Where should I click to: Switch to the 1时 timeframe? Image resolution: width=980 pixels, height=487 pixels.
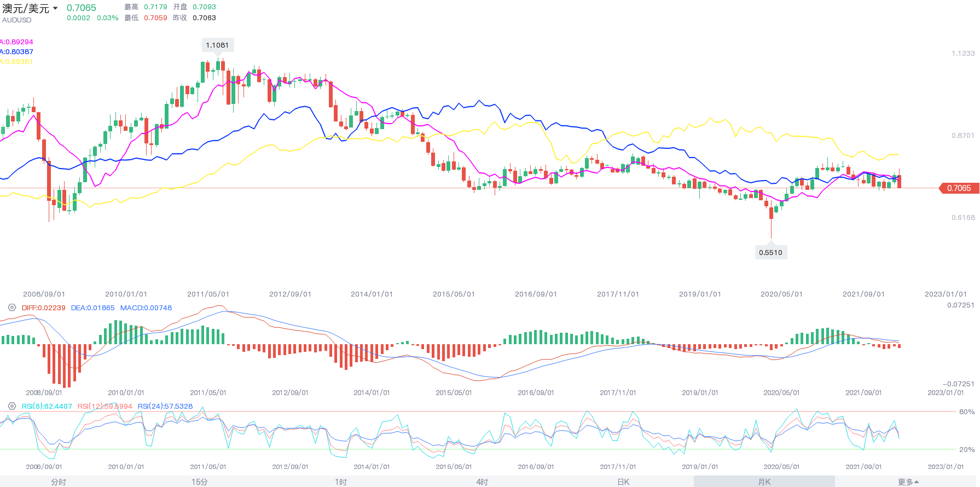(341, 482)
